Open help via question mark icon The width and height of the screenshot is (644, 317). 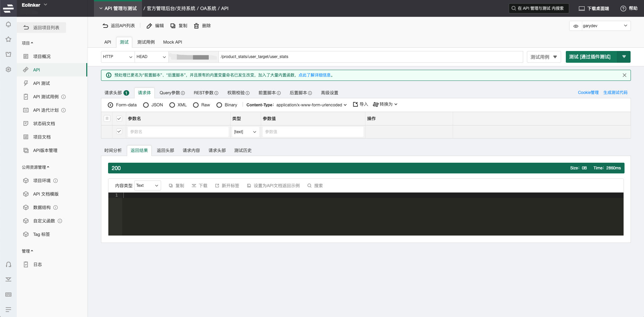623,8
